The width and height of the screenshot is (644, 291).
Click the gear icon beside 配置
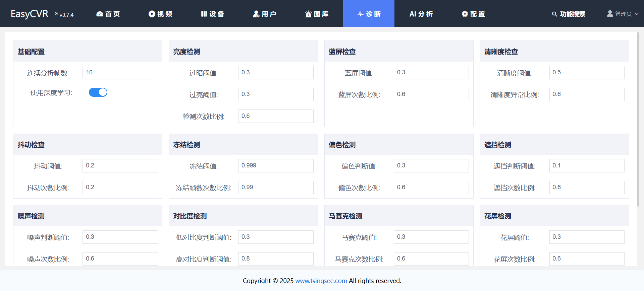coord(465,14)
